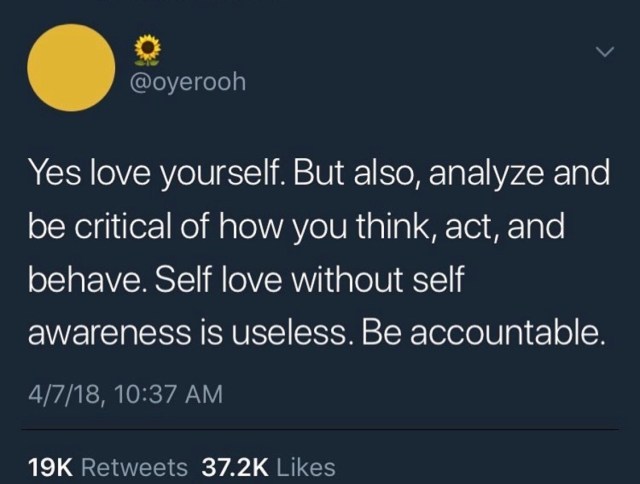The image size is (640, 484).
Task: Click the sunflower emoji display name
Action: (x=148, y=48)
